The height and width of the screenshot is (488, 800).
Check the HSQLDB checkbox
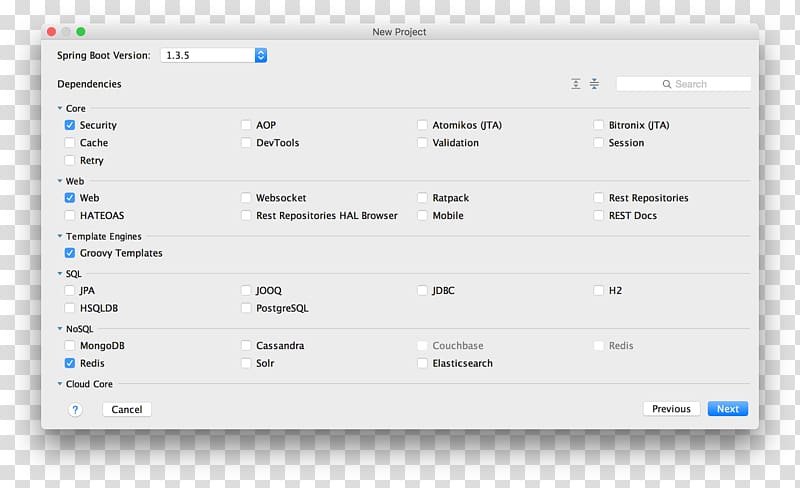[x=70, y=308]
